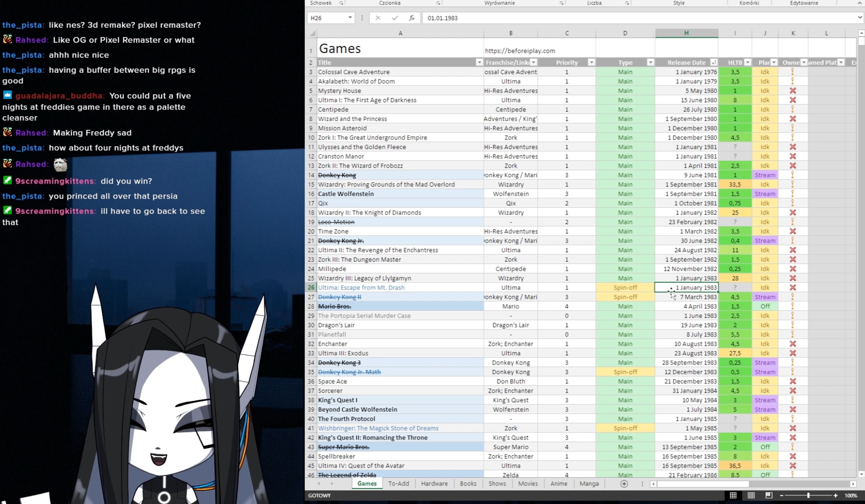Open Czcionka group dialog launcher
The image size is (865, 504).
(x=438, y=3)
